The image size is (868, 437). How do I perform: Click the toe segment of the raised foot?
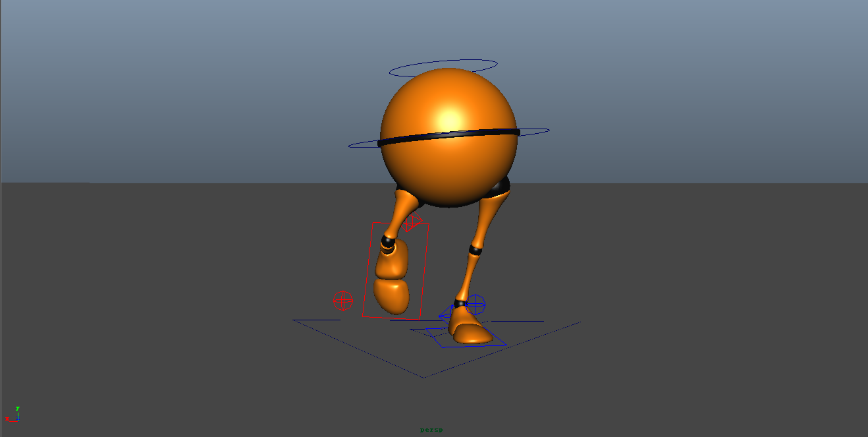(392, 295)
